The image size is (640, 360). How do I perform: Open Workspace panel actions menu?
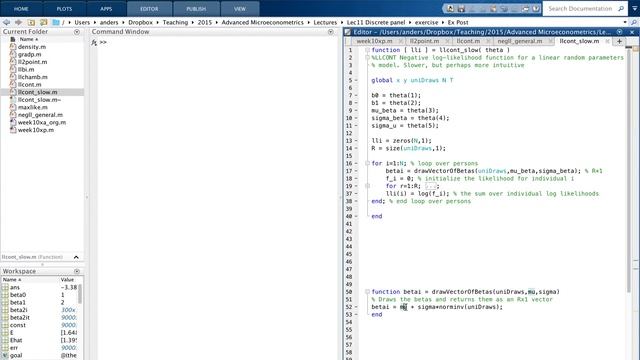[x=77, y=271]
